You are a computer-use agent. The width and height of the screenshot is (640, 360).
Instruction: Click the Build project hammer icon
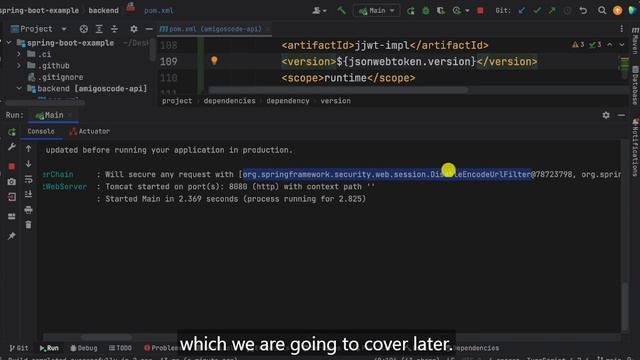(x=341, y=11)
